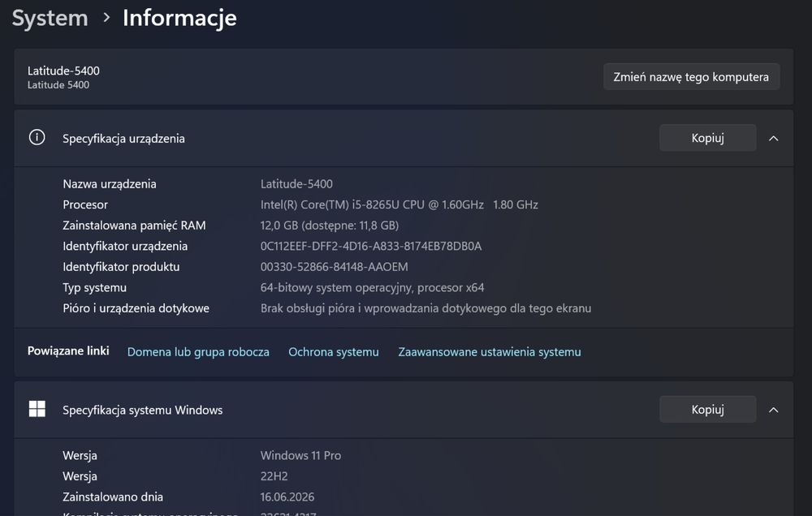
Task: Click the Latitude 5400 model subtitle
Action: (58, 85)
